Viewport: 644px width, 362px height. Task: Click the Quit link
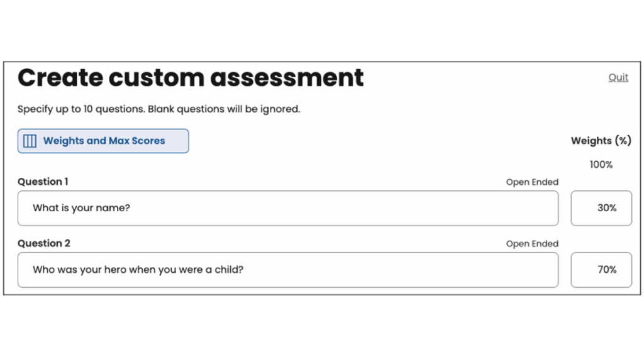[618, 77]
